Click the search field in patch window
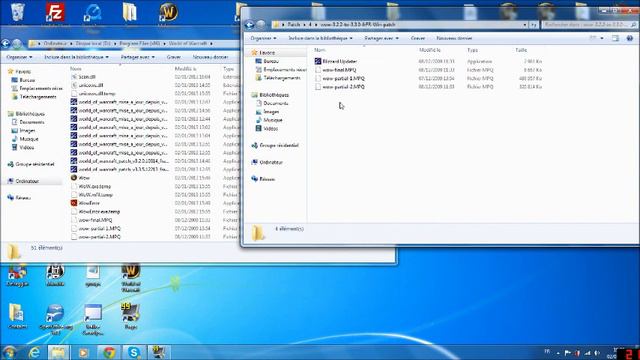Screen dimensions: 640x360 (589, 25)
